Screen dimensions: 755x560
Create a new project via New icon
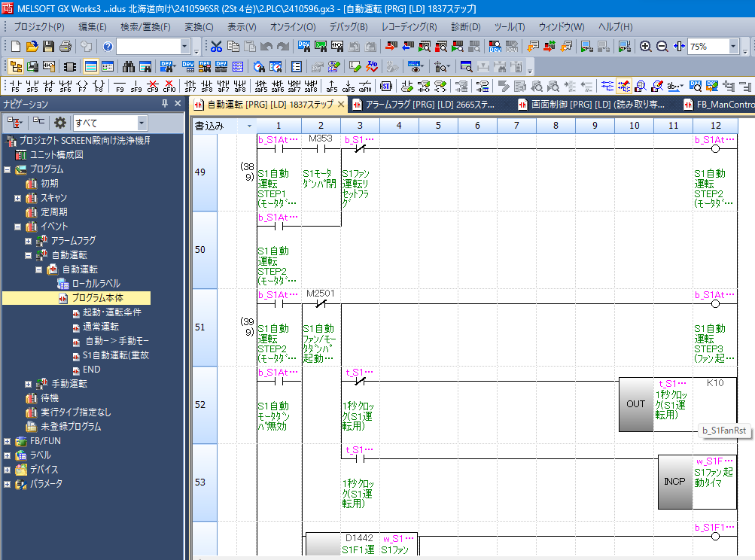coord(15,46)
